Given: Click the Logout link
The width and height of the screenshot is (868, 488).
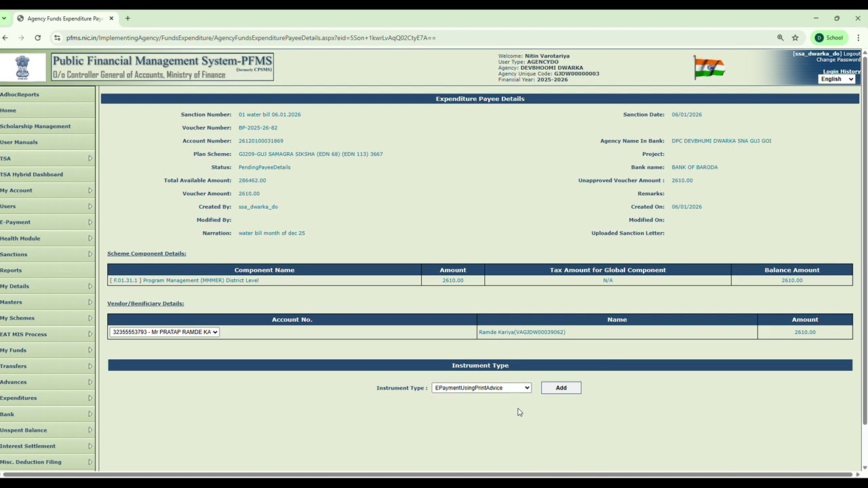Looking at the screenshot, I should (x=852, y=54).
